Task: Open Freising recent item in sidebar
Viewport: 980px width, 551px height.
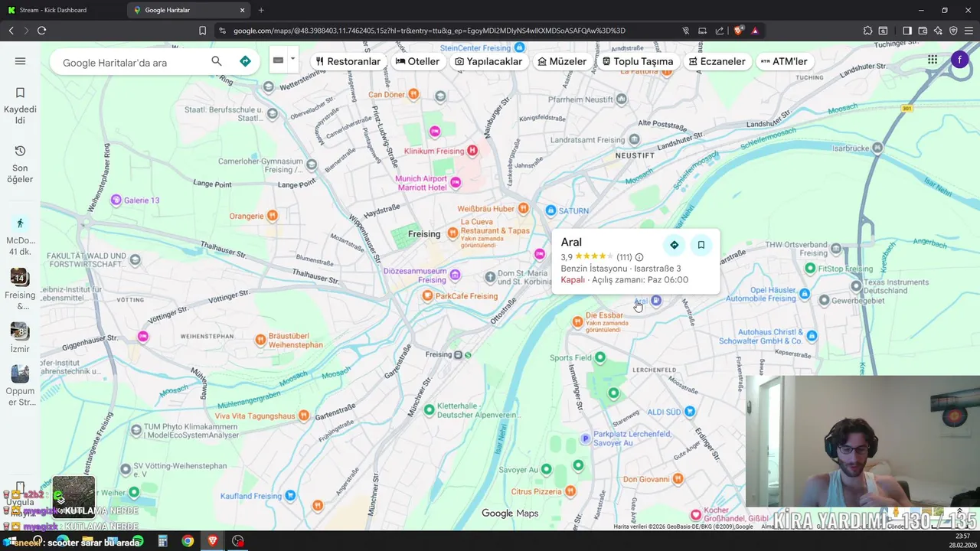Action: pos(20,289)
